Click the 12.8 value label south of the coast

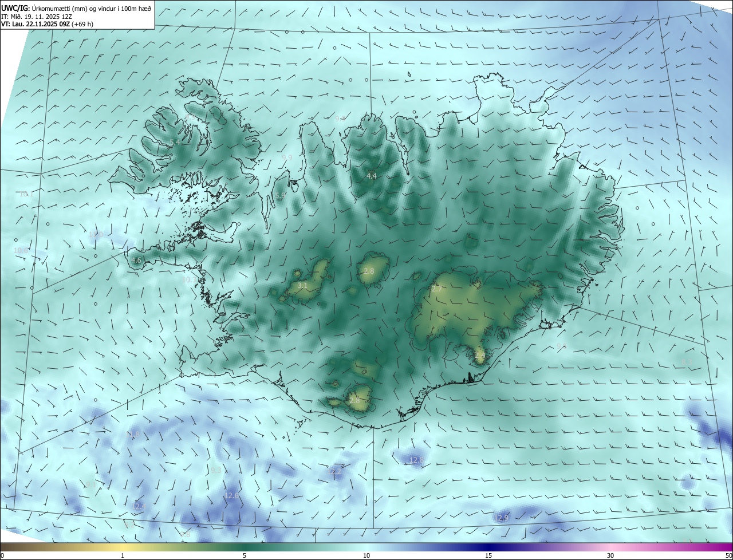pyautogui.click(x=416, y=460)
